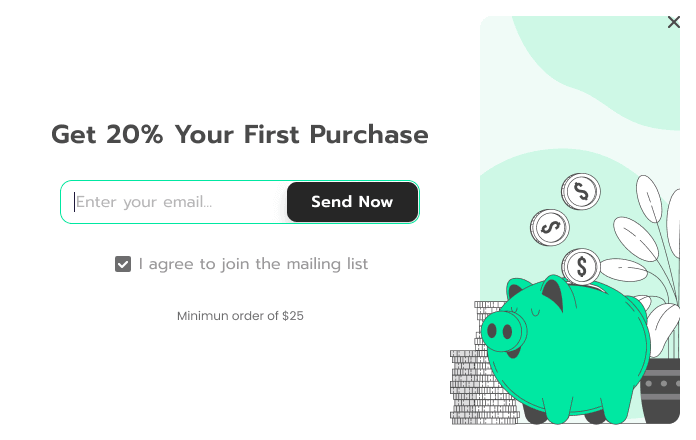Click the topmost dollar coin icon
Viewport: 696px width, 440px height.
[x=580, y=190]
